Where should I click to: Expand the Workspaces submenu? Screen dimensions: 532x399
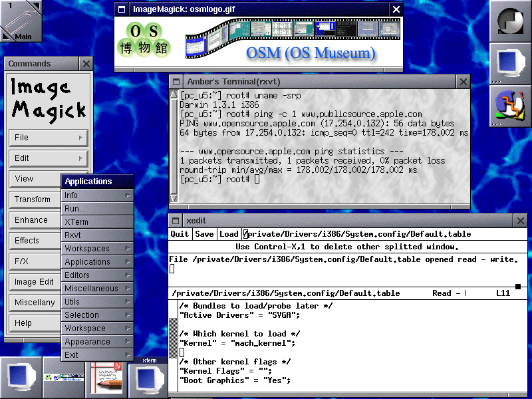97,249
